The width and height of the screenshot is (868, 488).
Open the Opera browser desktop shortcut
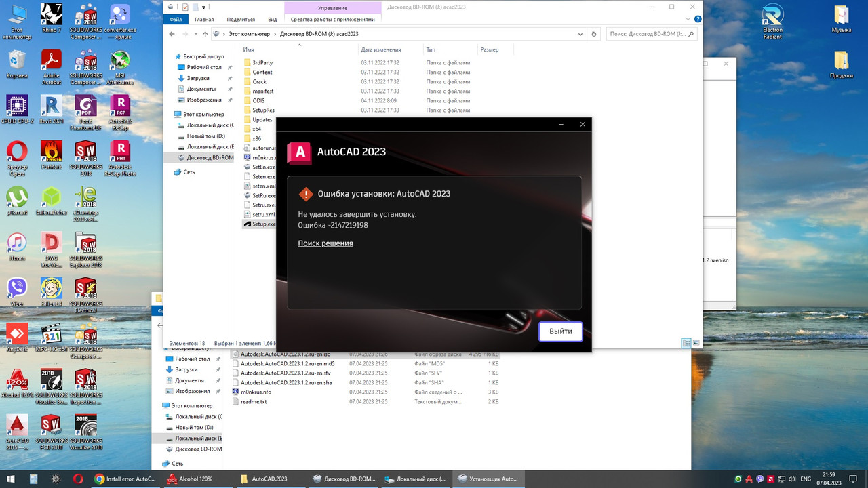tap(17, 159)
